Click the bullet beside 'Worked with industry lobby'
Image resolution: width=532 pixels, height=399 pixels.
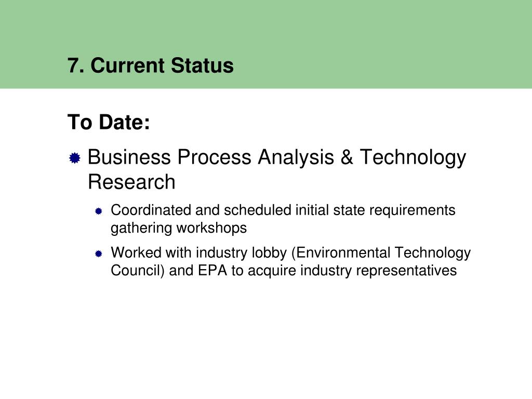point(99,254)
